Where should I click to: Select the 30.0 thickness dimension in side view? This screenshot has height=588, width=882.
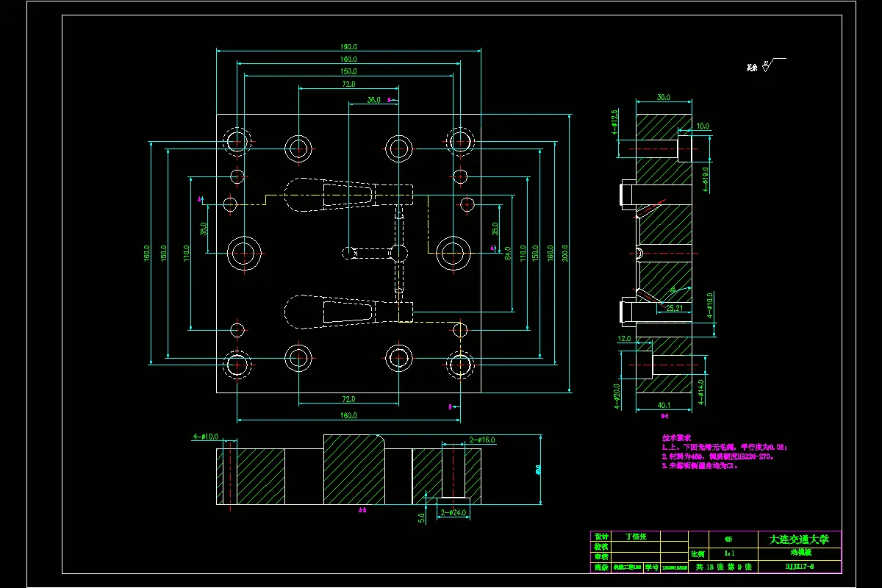[664, 97]
